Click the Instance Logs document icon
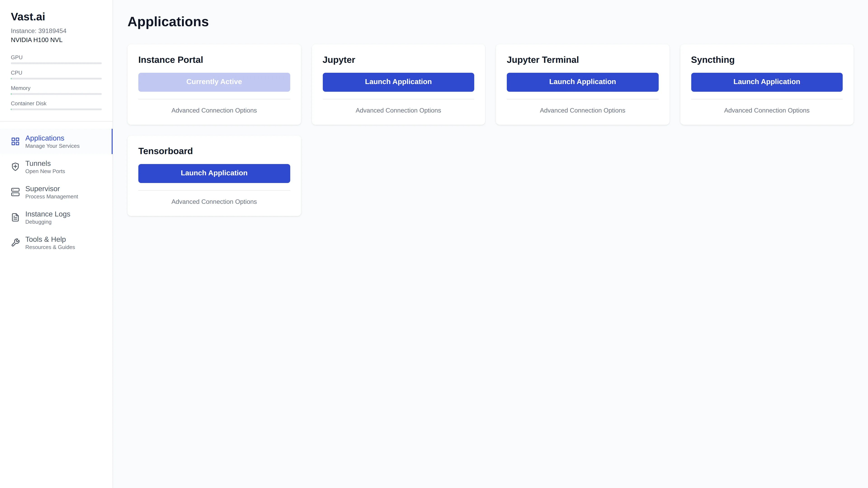The image size is (868, 488). pyautogui.click(x=15, y=217)
